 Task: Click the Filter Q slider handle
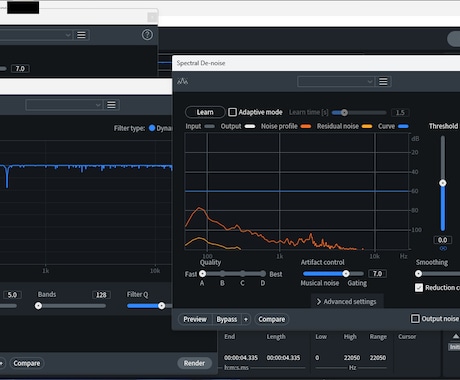161,306
